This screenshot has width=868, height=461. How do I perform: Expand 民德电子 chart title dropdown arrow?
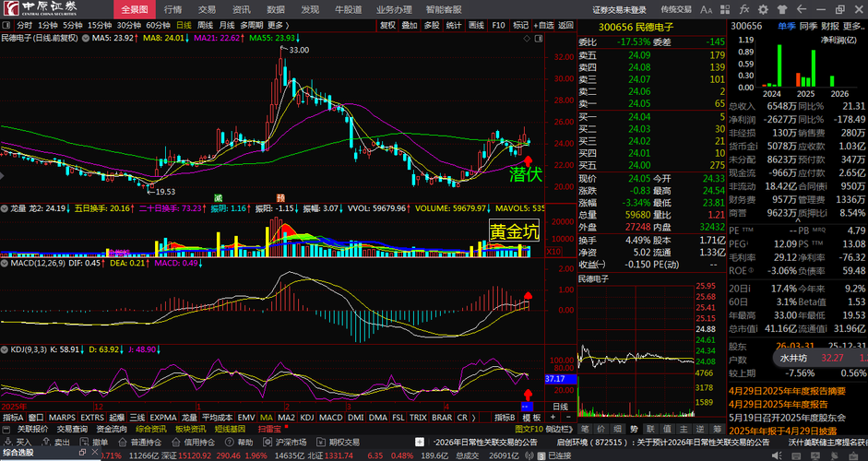pyautogui.click(x=85, y=38)
